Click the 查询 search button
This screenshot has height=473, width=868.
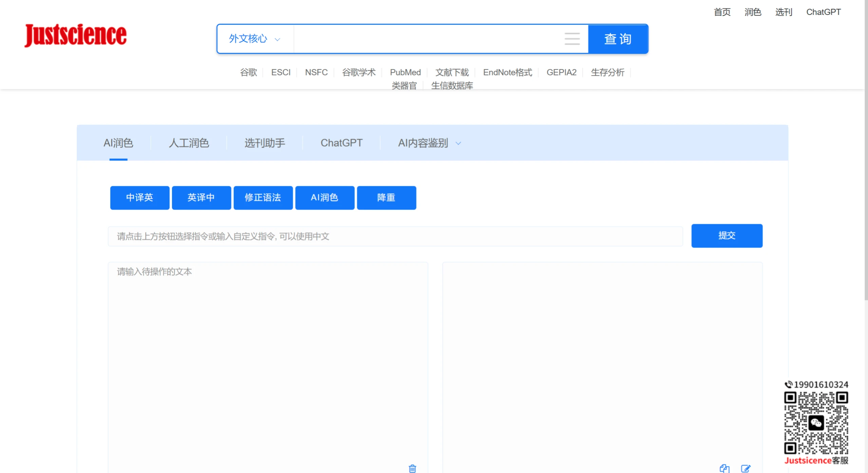point(618,39)
